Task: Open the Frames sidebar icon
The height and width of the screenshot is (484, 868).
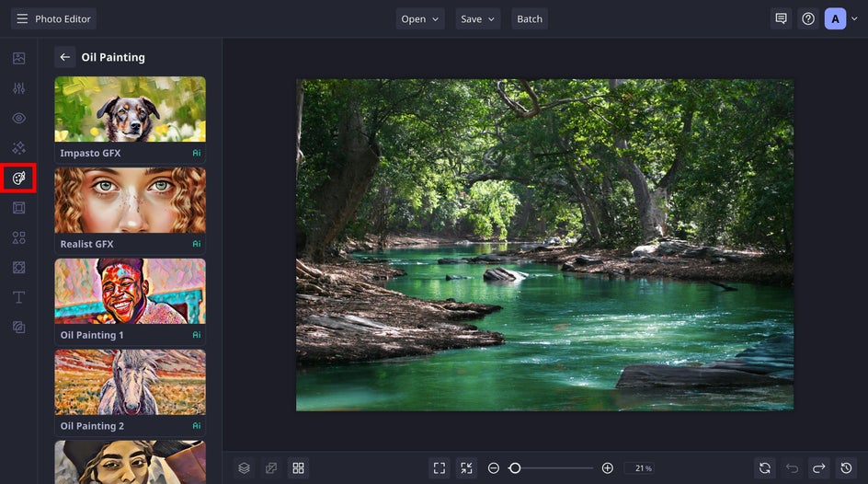Action: (18, 208)
